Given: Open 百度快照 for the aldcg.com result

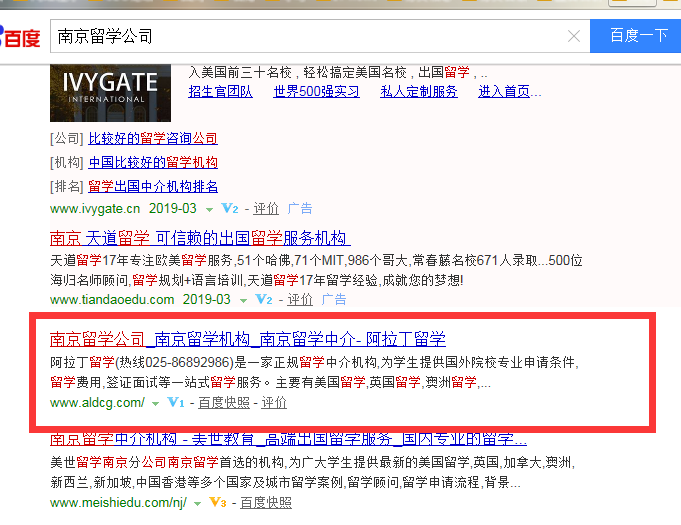Looking at the screenshot, I should pos(224,402).
